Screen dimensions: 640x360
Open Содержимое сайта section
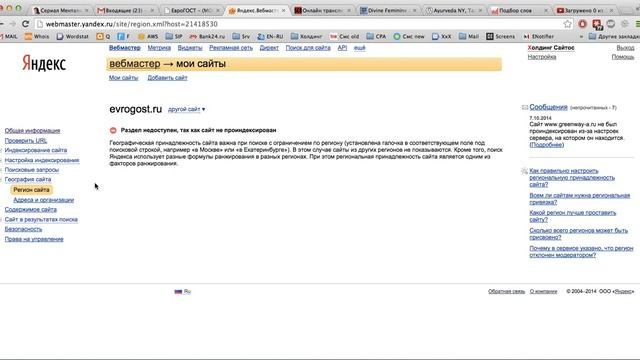(x=31, y=209)
